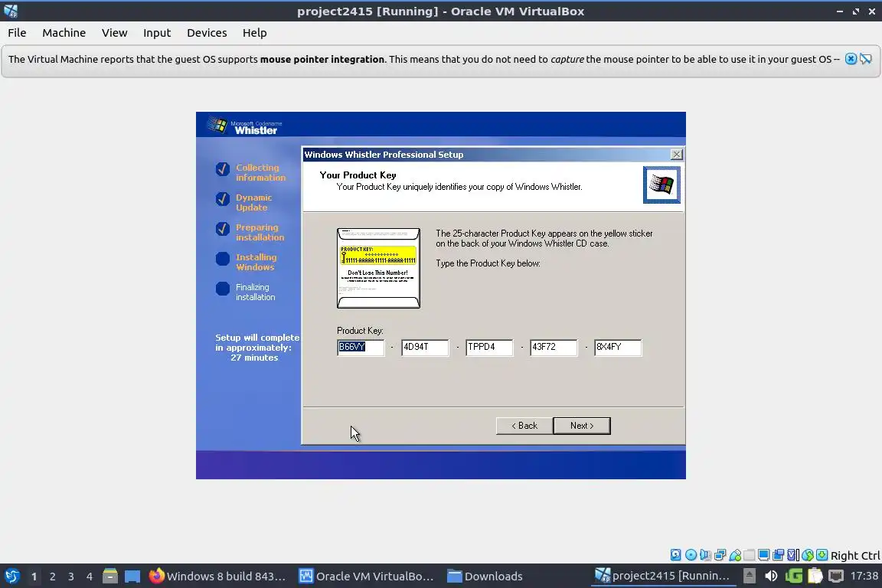Close the Windows Whistler Professional Setup dialog
This screenshot has width=882, height=588.
tap(677, 154)
